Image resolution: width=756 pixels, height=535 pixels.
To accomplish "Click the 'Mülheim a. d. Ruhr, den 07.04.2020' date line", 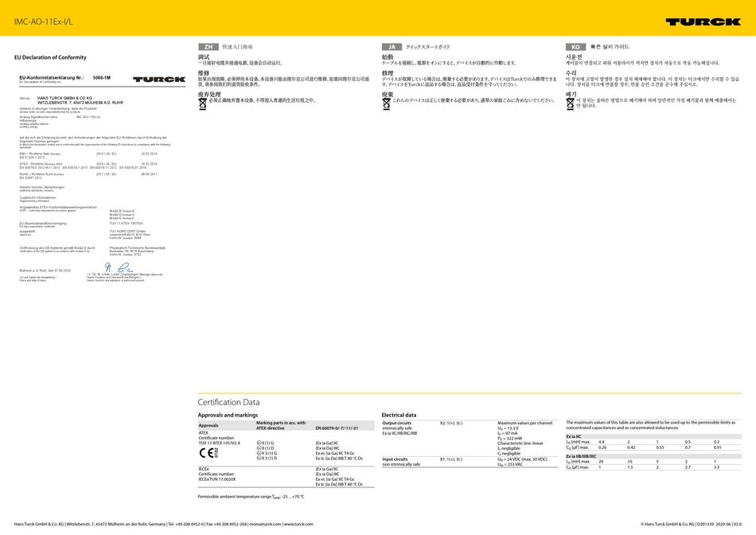I will [45, 271].
